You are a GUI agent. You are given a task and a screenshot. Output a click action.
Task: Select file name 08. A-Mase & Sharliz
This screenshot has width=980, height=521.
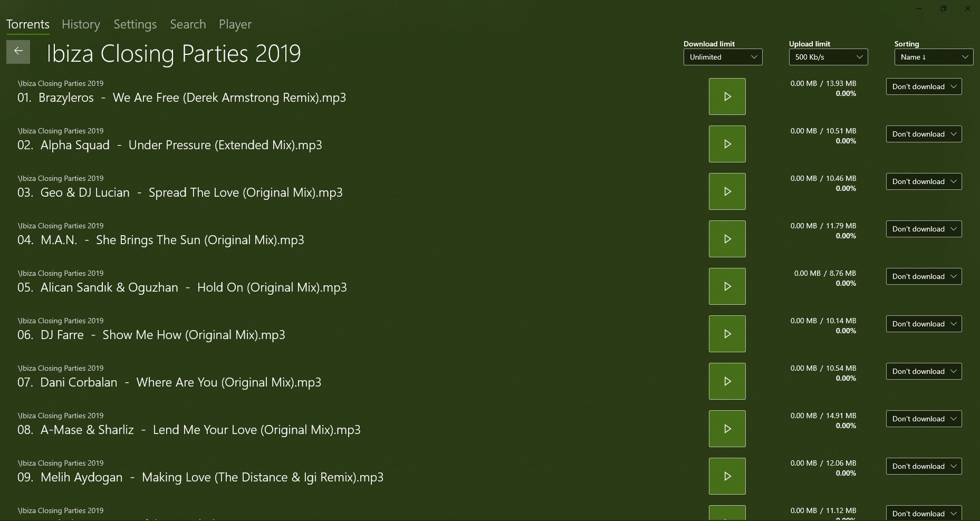[x=189, y=430]
